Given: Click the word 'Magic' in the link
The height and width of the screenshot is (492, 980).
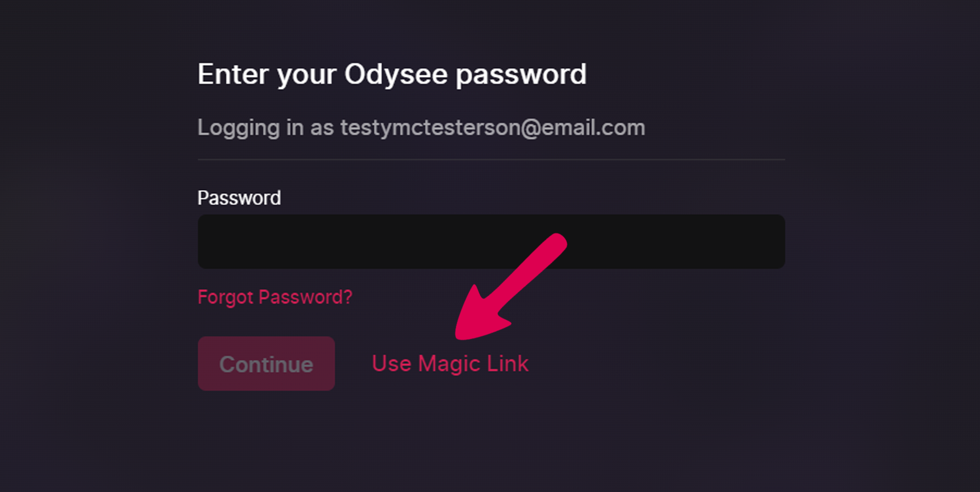Looking at the screenshot, I should click(x=449, y=364).
